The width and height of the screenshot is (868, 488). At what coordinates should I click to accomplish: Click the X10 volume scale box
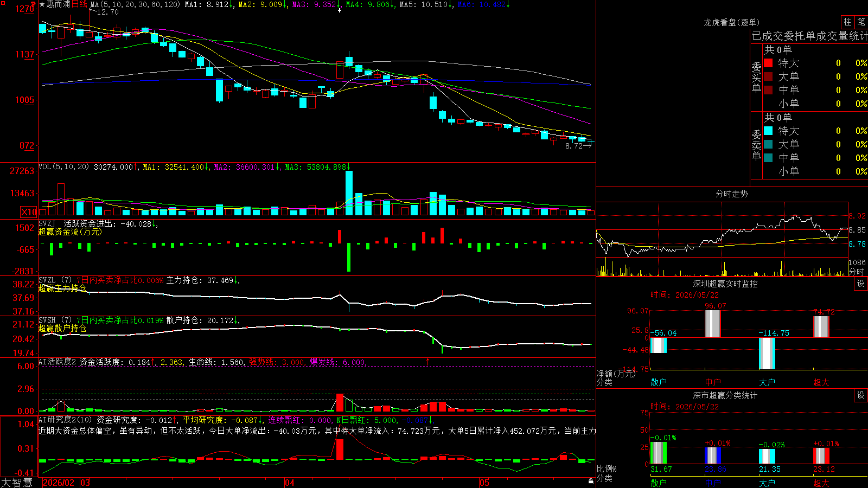click(29, 212)
